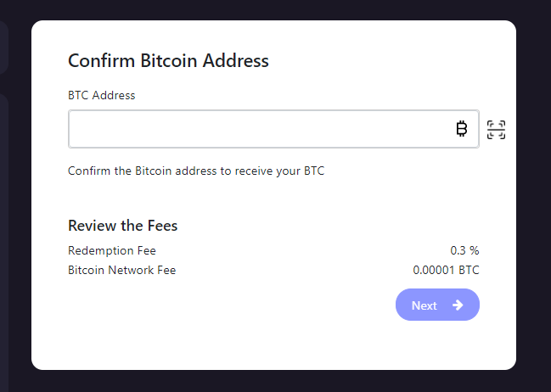The height and width of the screenshot is (392, 551).
Task: Click the 'Confirm the Bitcoin address' helper text
Action: pyautogui.click(x=196, y=171)
